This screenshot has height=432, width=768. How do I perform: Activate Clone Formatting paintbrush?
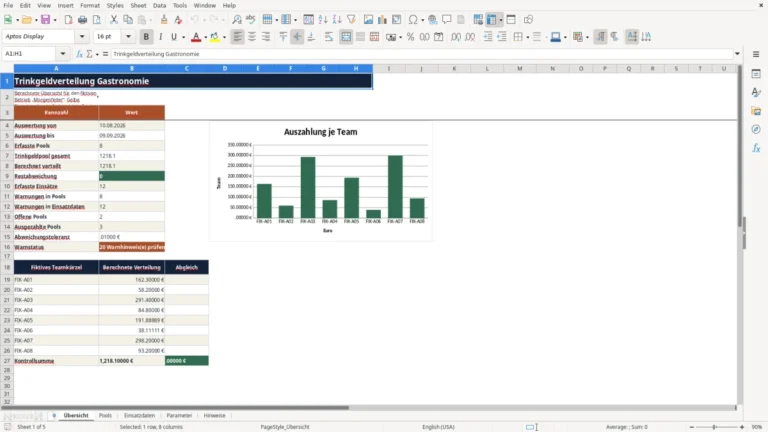(164, 20)
